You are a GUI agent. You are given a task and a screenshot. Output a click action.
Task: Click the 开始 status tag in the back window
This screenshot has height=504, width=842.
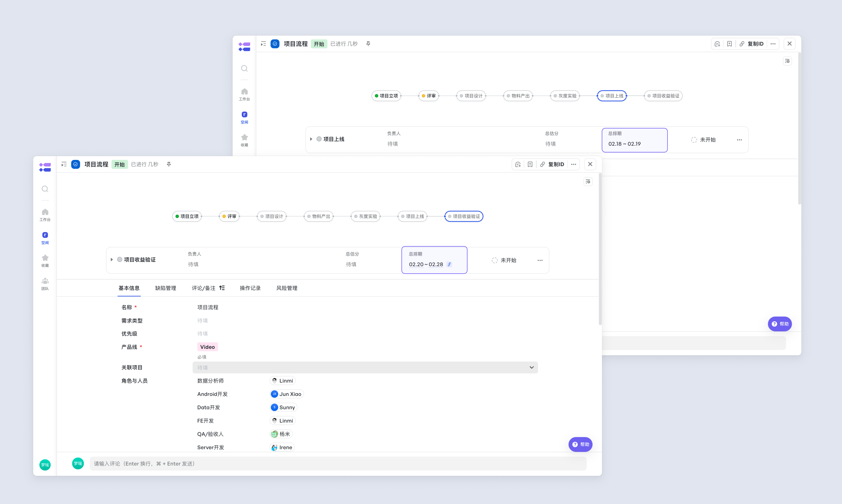(319, 44)
